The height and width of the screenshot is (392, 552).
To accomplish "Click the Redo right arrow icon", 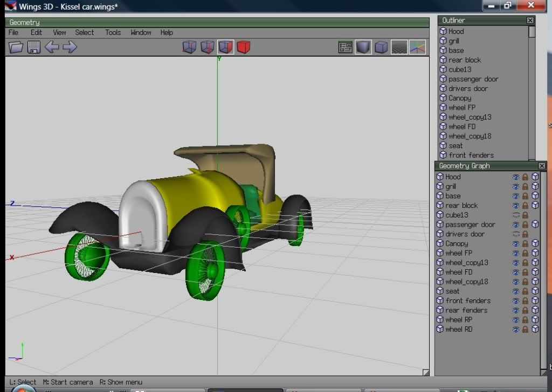I will 70,47.
